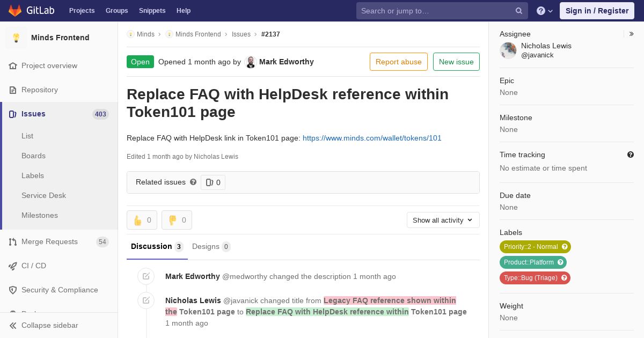Click the Merge Requests 54 count badge

click(103, 242)
